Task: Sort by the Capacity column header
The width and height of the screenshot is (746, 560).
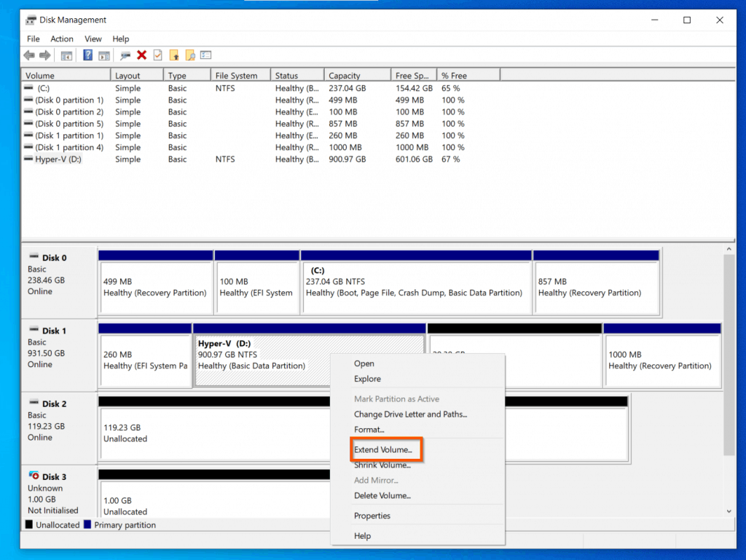Action: pyautogui.click(x=358, y=75)
